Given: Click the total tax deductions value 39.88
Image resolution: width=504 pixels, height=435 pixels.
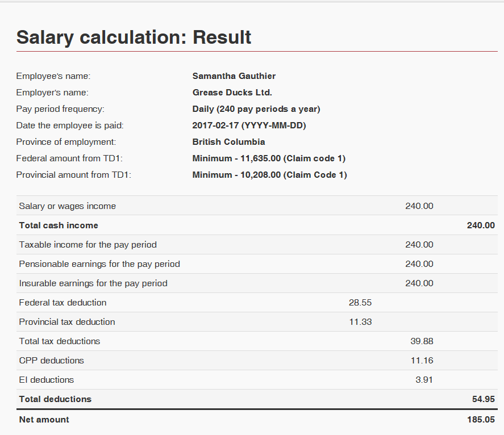Looking at the screenshot, I should (x=422, y=341).
